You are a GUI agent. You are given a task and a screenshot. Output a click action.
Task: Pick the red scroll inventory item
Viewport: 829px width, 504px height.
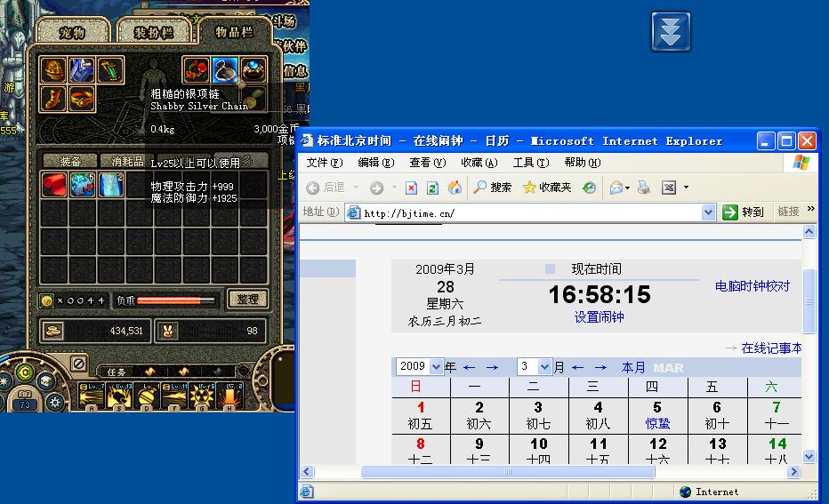click(53, 185)
